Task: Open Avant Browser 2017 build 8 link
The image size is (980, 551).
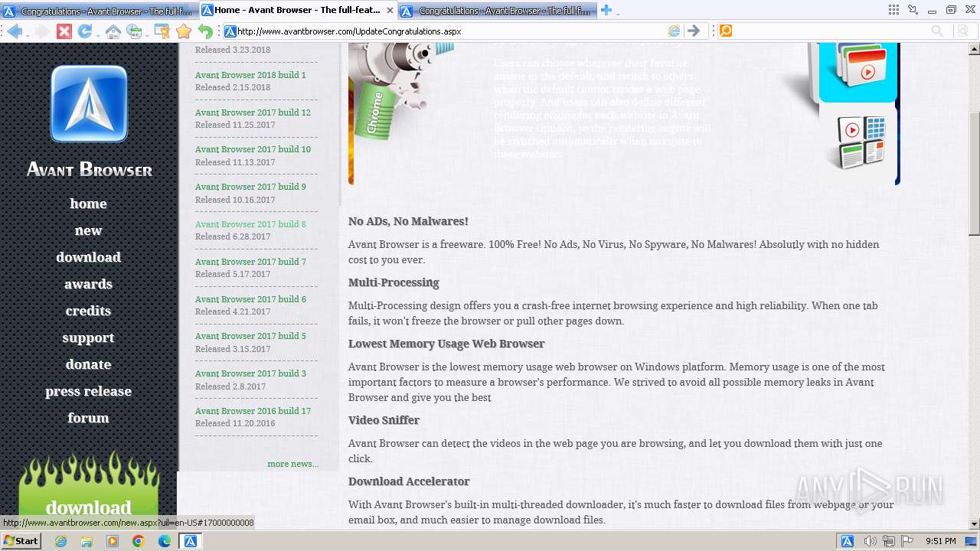Action: coord(250,224)
